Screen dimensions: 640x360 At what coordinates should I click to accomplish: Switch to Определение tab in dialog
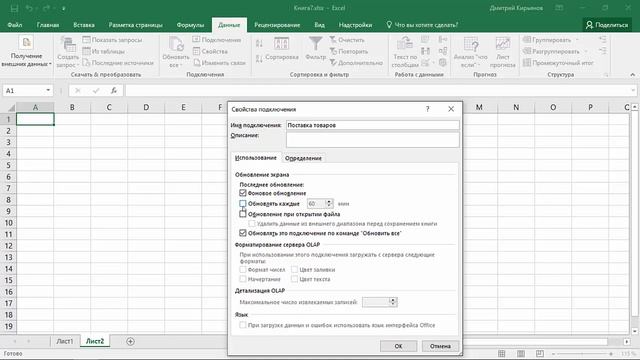[x=303, y=158]
